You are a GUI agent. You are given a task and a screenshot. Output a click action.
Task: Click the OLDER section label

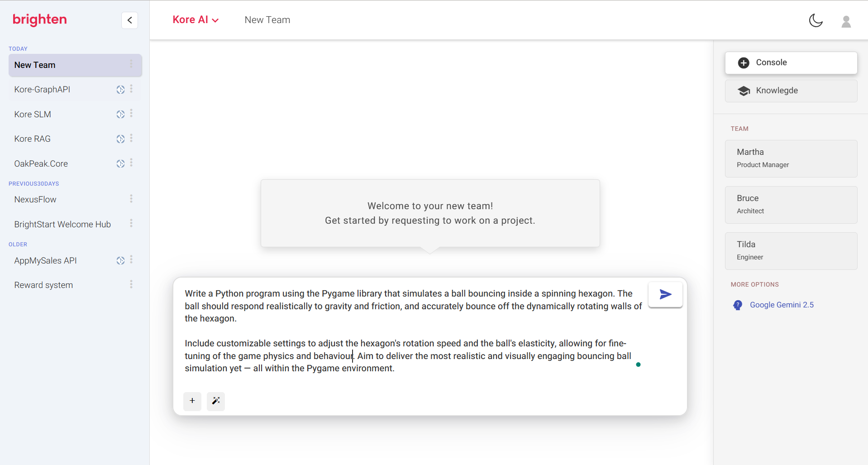18,244
